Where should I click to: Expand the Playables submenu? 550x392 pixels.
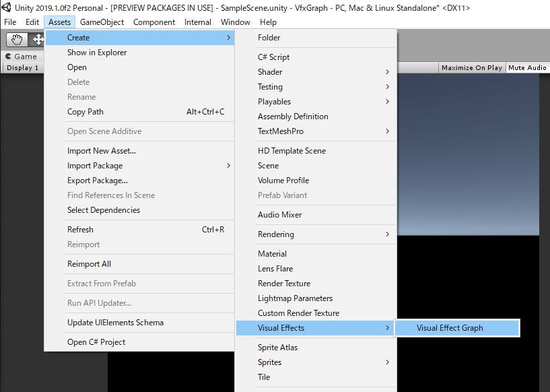pyautogui.click(x=316, y=102)
